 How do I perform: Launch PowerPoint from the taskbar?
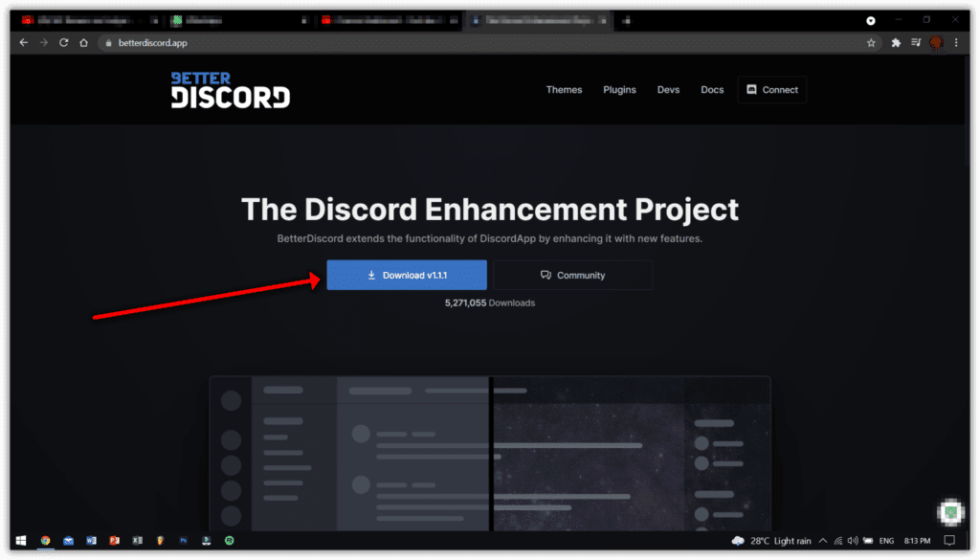(x=115, y=541)
